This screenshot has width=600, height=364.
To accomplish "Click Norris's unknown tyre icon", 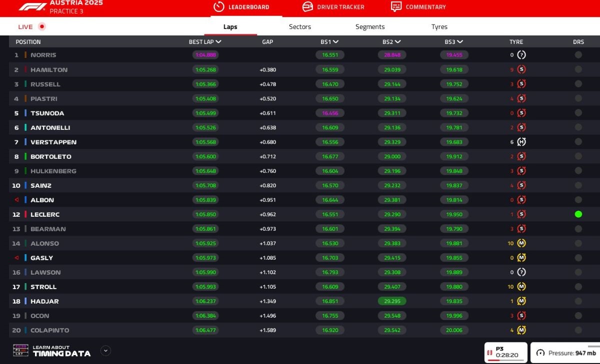I will coord(521,55).
